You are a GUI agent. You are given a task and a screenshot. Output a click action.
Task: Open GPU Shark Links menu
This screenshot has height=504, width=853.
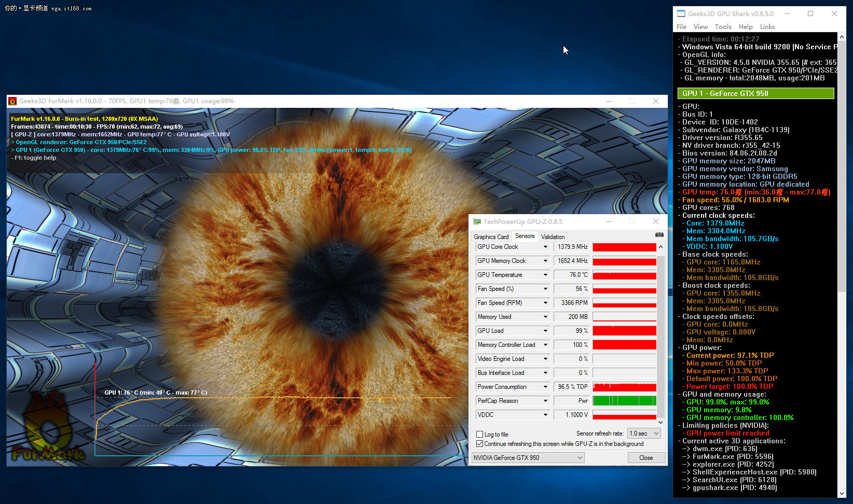pos(767,27)
